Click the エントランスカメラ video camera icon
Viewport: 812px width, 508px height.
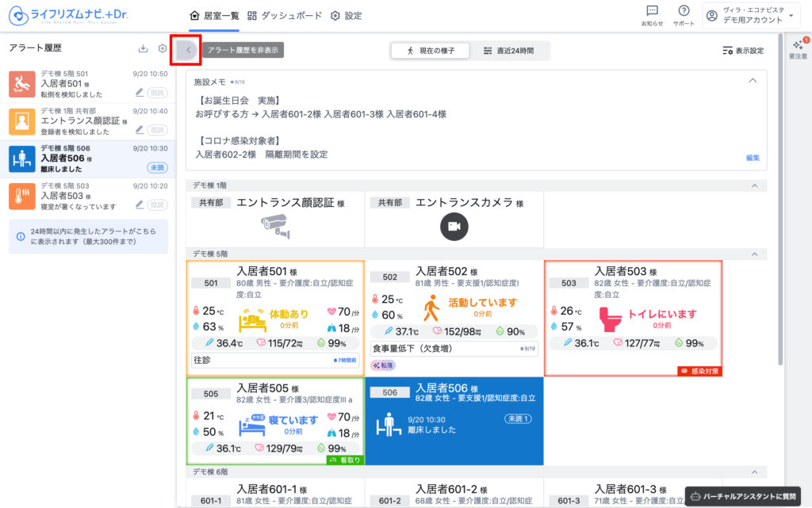(454, 227)
